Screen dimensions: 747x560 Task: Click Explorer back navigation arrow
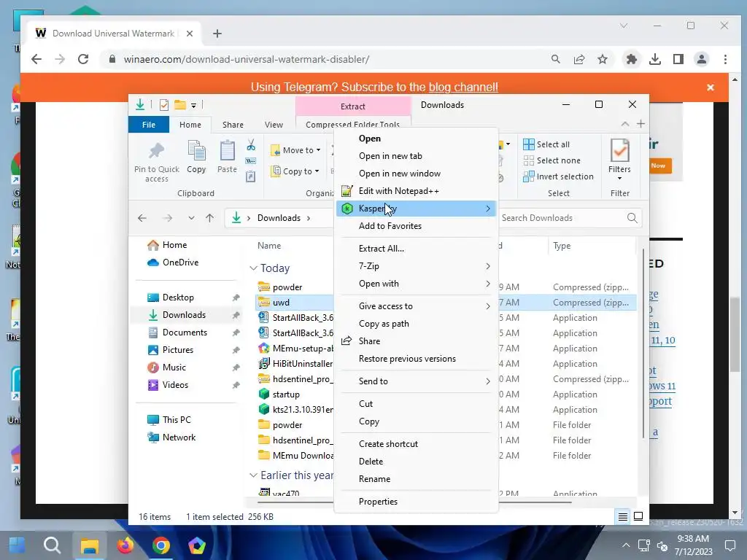pos(142,218)
